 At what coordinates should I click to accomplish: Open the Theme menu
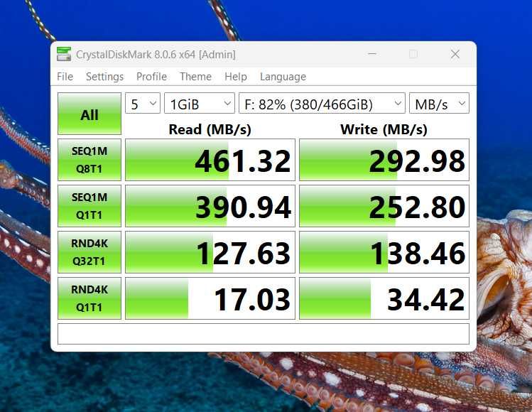(x=195, y=77)
